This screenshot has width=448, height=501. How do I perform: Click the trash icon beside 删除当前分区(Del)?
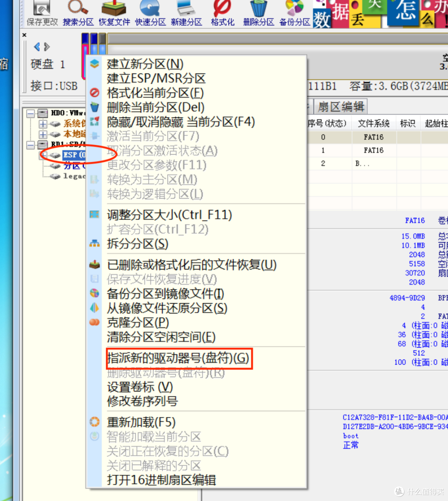tap(95, 107)
